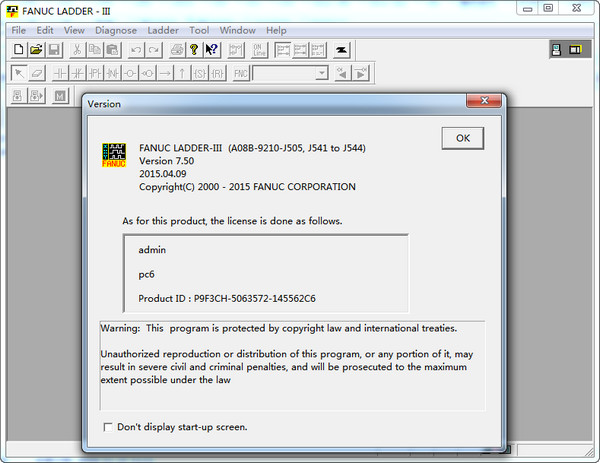The height and width of the screenshot is (463, 600).
Task: Click the FNC functional instruction button
Action: click(x=241, y=73)
